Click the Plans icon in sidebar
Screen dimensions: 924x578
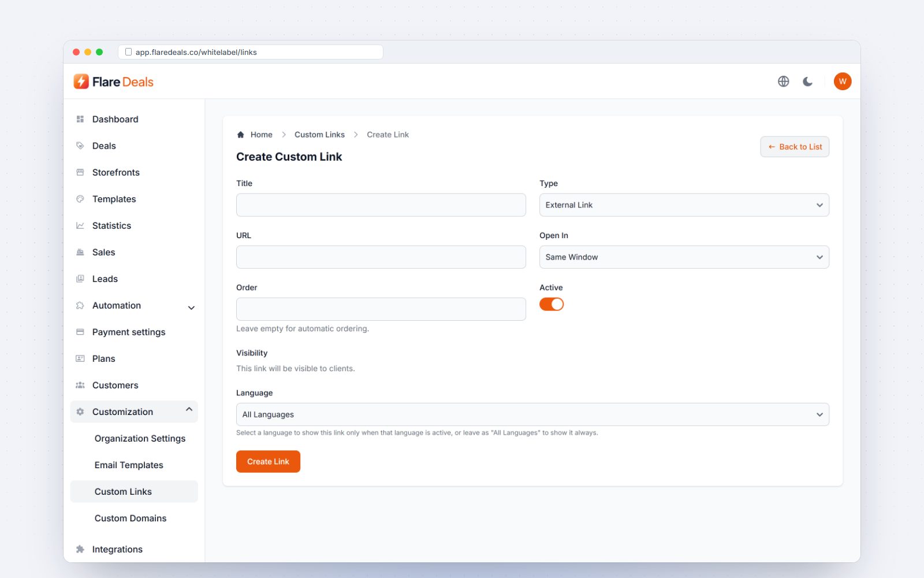[80, 358]
